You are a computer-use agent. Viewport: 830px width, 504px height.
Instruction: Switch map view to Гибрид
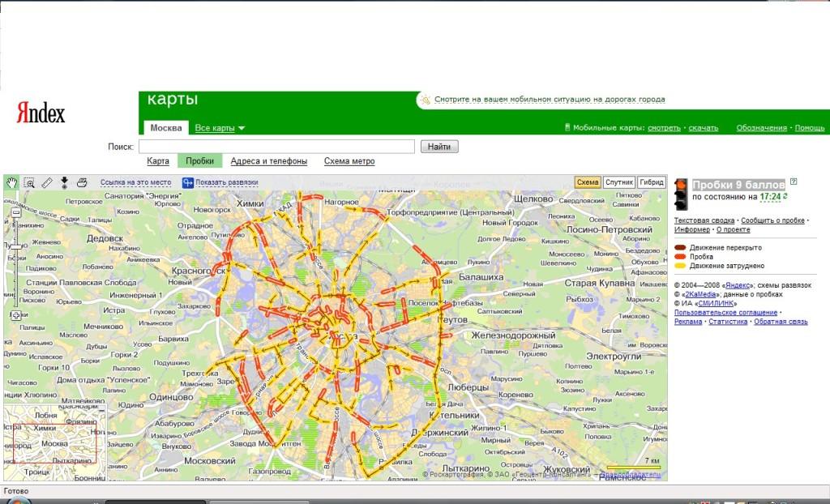pos(652,182)
